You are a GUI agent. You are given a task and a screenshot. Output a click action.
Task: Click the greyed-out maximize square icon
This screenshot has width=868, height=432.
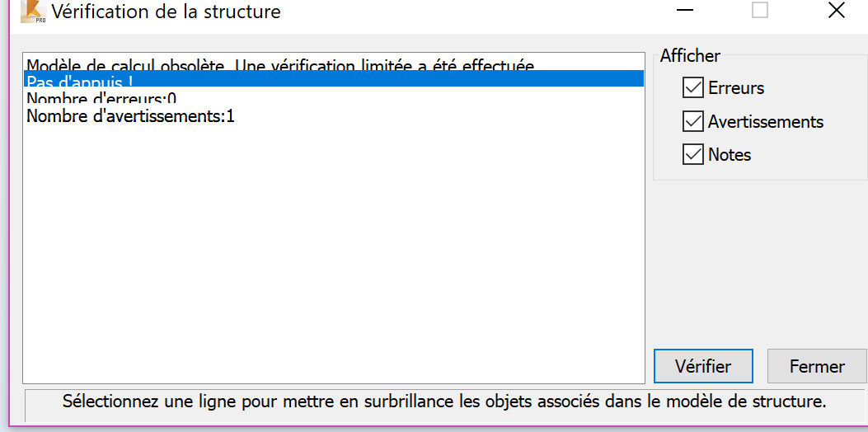click(x=760, y=10)
